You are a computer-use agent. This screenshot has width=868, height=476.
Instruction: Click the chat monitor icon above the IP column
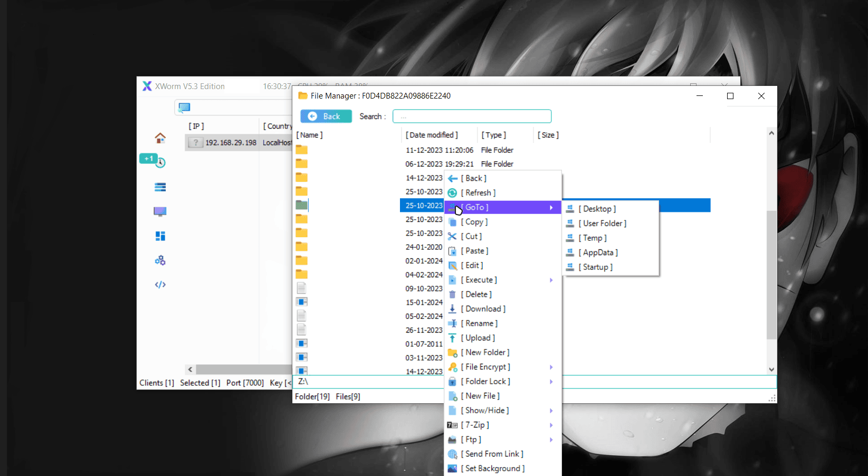[184, 108]
